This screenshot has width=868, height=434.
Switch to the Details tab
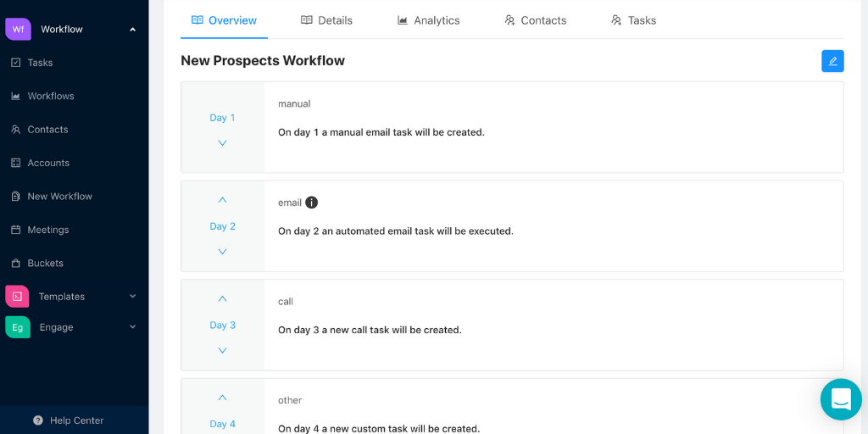point(326,20)
